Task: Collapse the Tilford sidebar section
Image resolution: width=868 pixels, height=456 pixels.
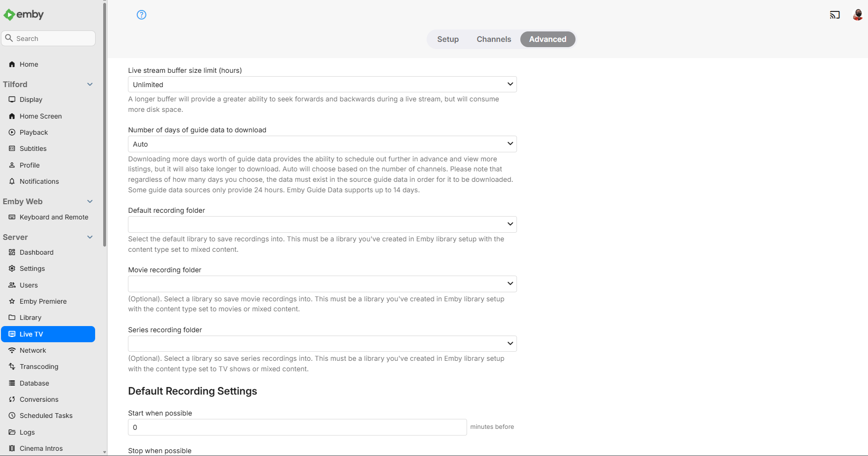Action: (90, 84)
